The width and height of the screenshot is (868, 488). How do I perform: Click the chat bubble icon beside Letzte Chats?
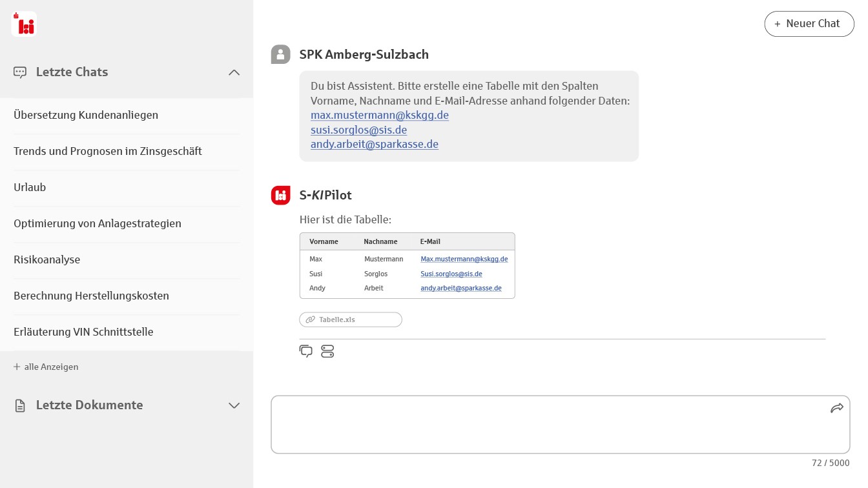click(x=20, y=72)
